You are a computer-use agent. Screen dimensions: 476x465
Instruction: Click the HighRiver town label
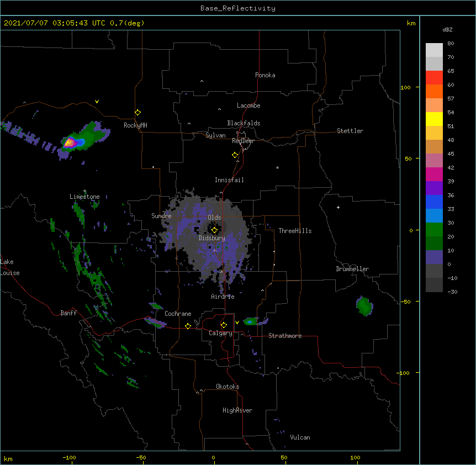(x=237, y=410)
